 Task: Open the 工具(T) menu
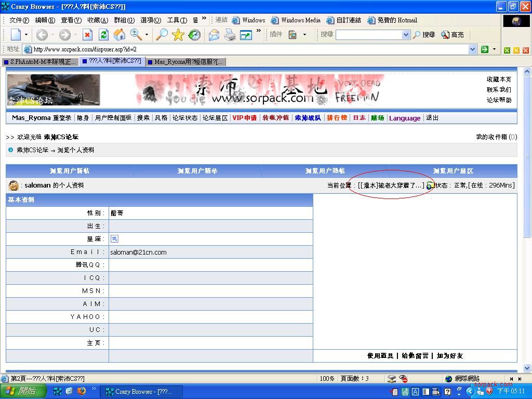pos(177,20)
